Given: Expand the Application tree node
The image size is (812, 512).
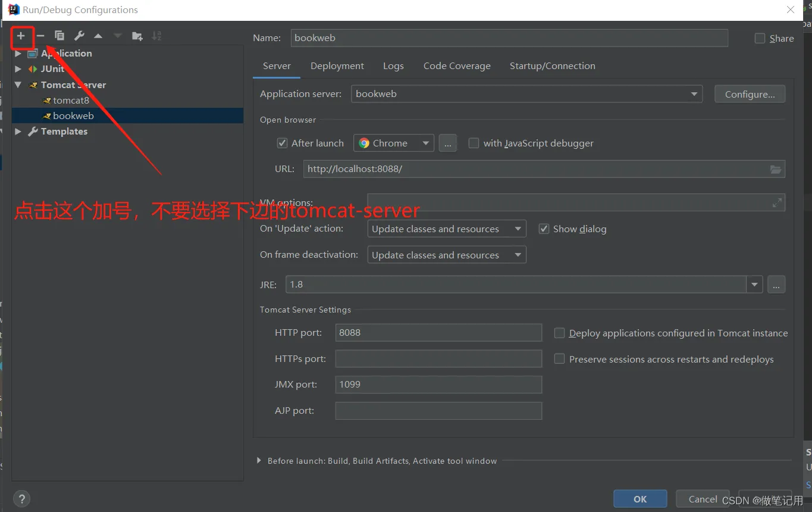Looking at the screenshot, I should click(x=18, y=54).
